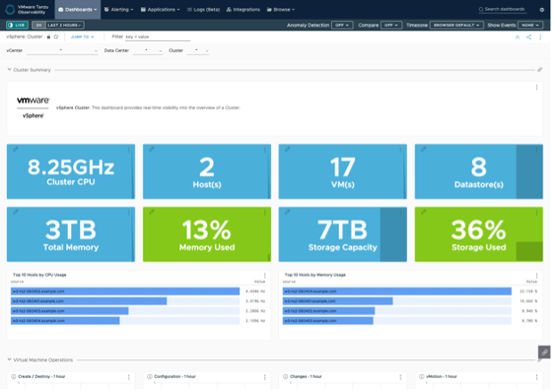Open the kebab menu on Cluster CPU tile
The height and width of the screenshot is (392, 553).
coord(129,150)
